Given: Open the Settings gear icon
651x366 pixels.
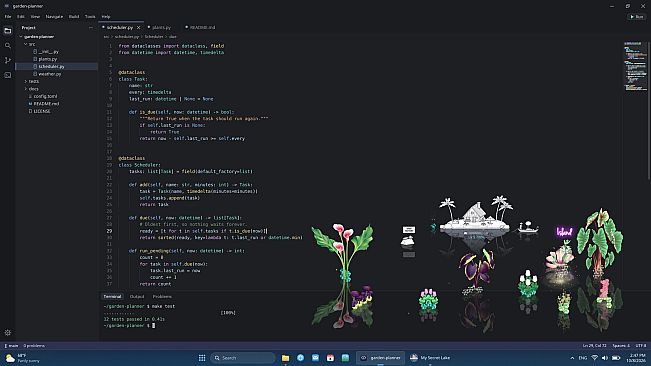Looking at the screenshot, I should [8, 332].
